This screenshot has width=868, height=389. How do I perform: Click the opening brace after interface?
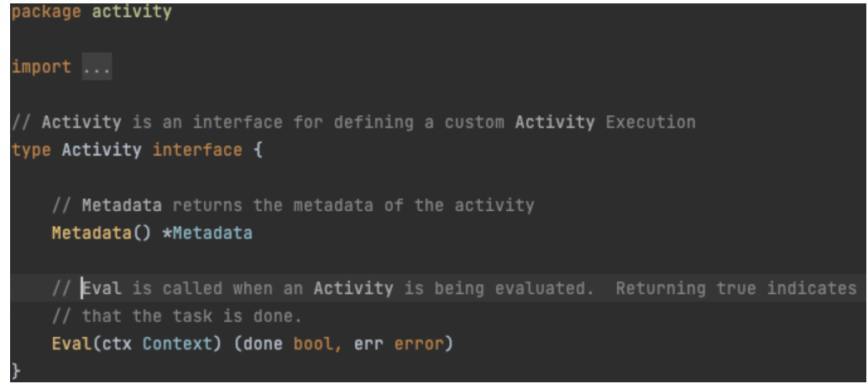pos(258,150)
